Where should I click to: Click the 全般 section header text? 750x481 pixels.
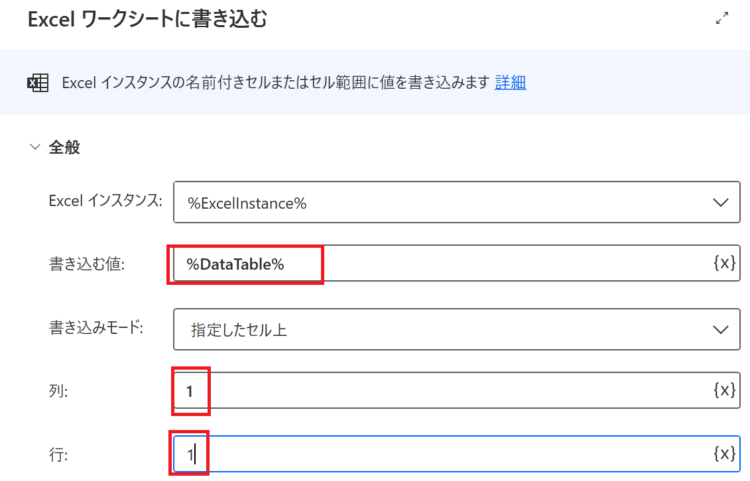tap(64, 147)
